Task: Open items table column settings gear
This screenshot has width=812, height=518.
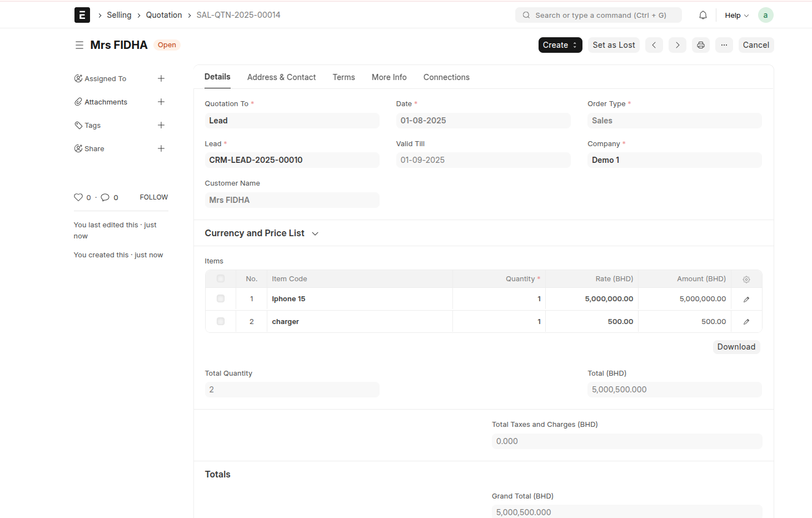Action: pos(746,279)
